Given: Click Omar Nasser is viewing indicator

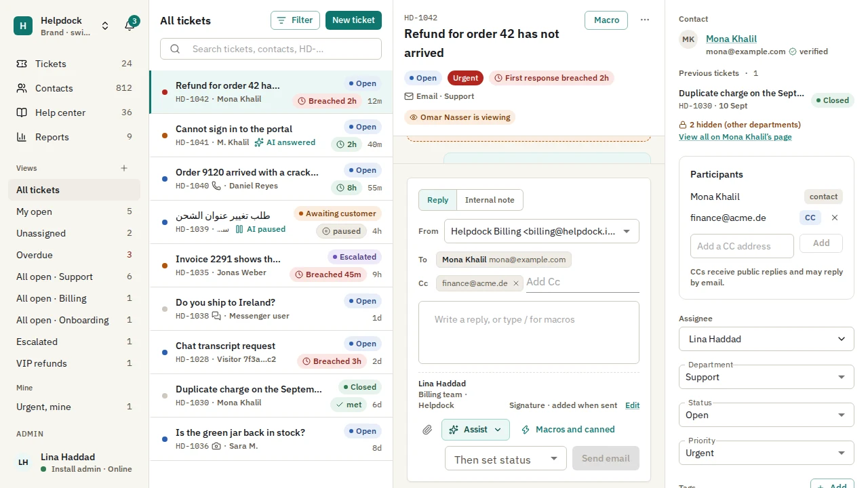Looking at the screenshot, I should tap(460, 117).
